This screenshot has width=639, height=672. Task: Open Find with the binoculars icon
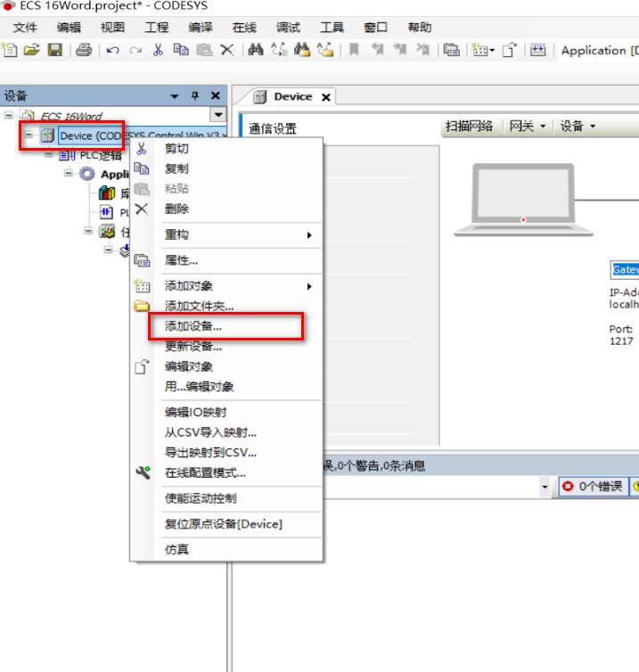click(x=256, y=50)
